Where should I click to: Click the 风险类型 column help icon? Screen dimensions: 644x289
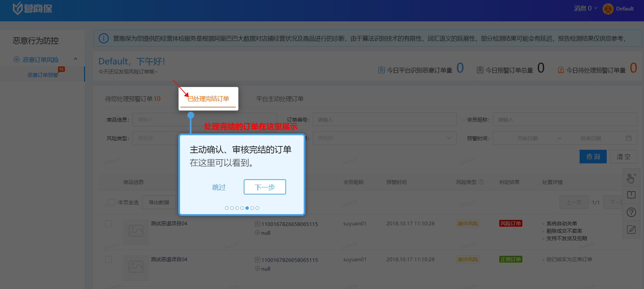point(481,182)
